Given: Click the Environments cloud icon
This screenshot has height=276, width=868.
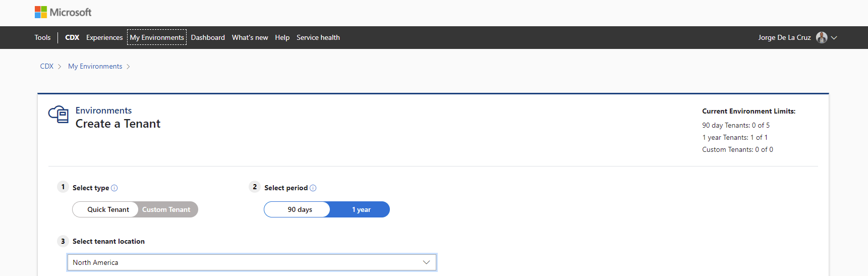Looking at the screenshot, I should (x=59, y=115).
